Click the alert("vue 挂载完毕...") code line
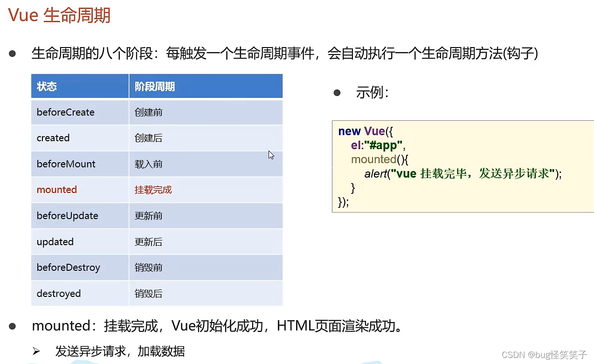This screenshot has width=594, height=364. (463, 174)
